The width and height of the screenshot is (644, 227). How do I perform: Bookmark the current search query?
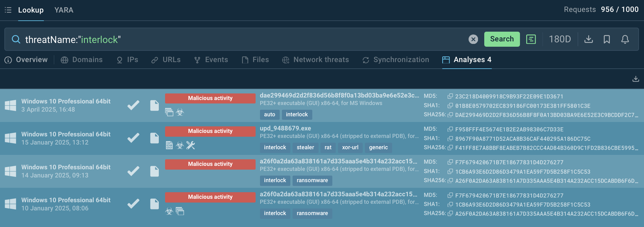[607, 39]
